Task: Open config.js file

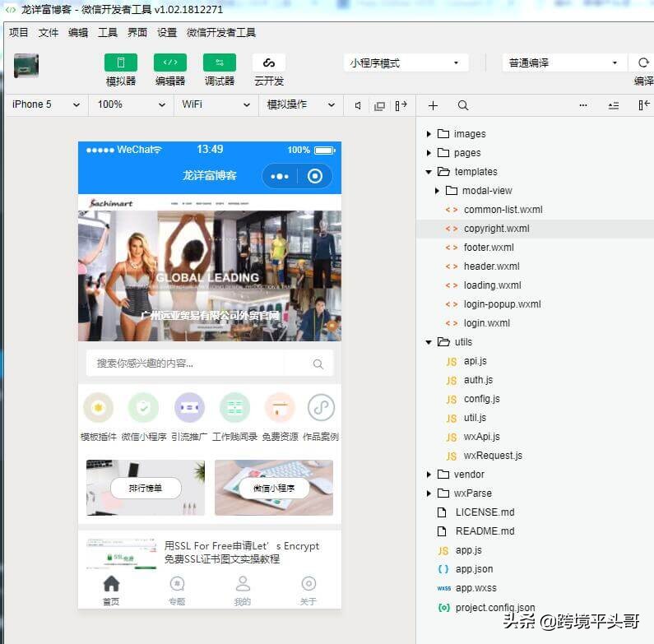Action: (481, 399)
